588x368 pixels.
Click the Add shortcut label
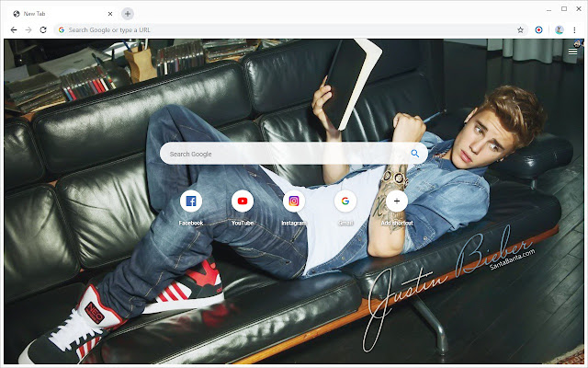pos(397,223)
